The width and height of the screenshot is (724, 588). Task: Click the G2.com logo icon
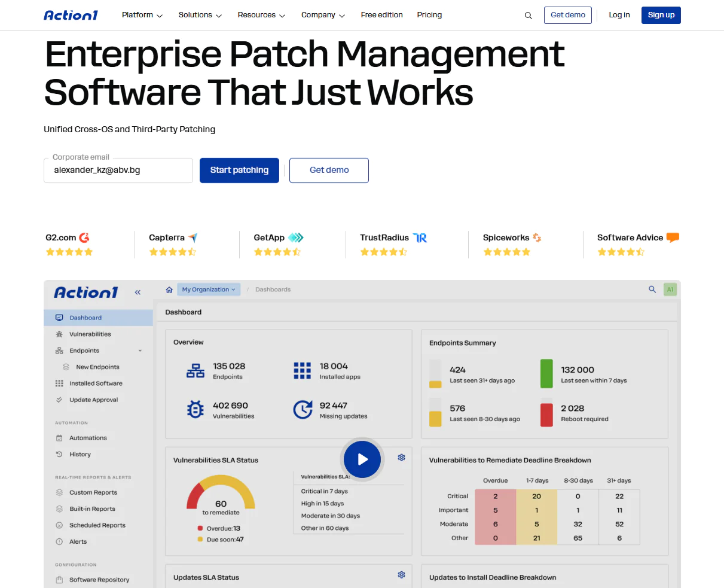[x=84, y=237]
